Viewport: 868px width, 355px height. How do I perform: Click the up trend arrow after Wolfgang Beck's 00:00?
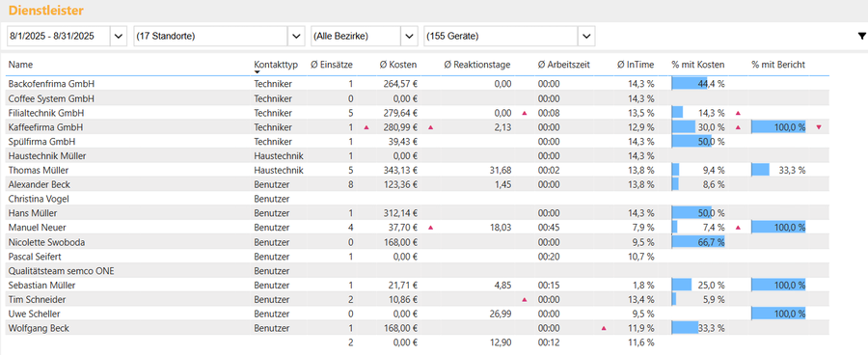click(604, 328)
